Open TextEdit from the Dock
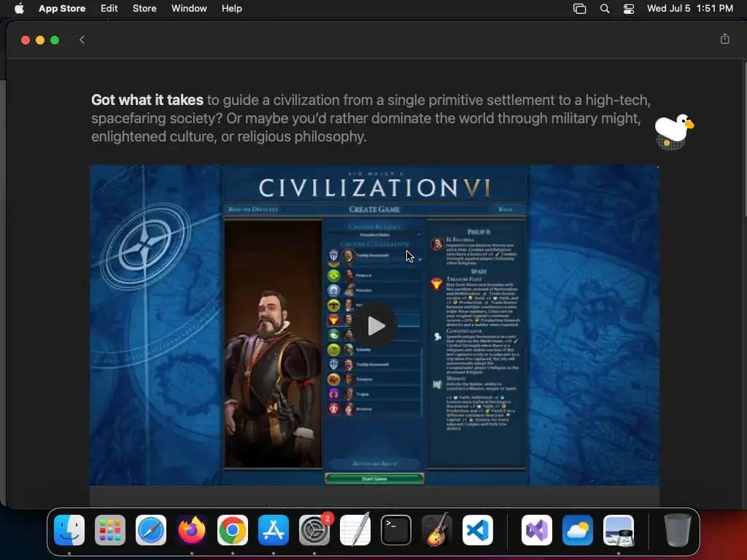The width and height of the screenshot is (747, 560). 355,530
